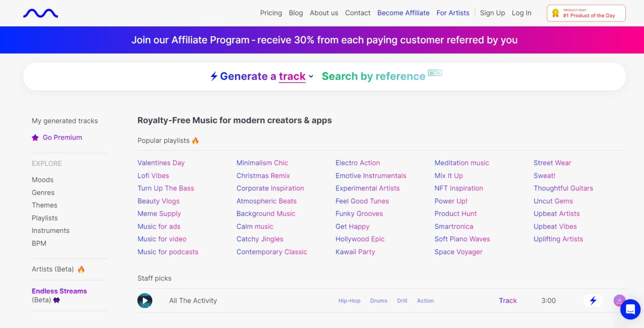The width and height of the screenshot is (644, 328).
Task: Expand the track type dropdown
Action: (311, 77)
